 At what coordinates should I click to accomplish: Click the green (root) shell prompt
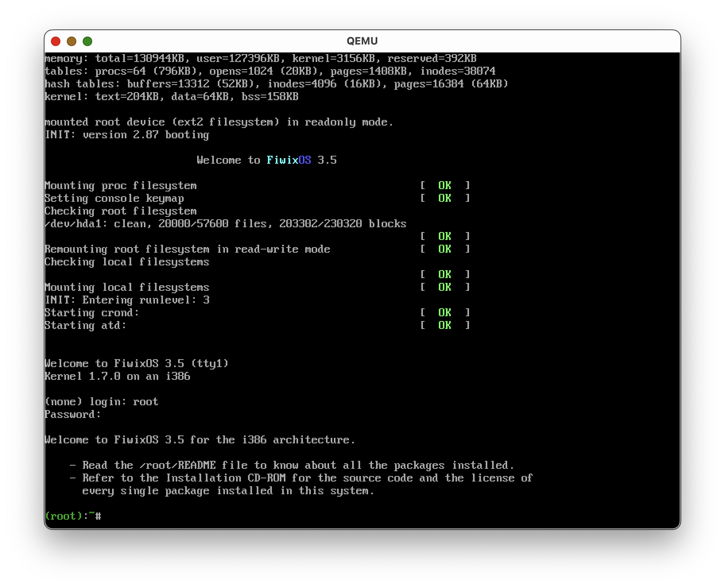[64, 516]
